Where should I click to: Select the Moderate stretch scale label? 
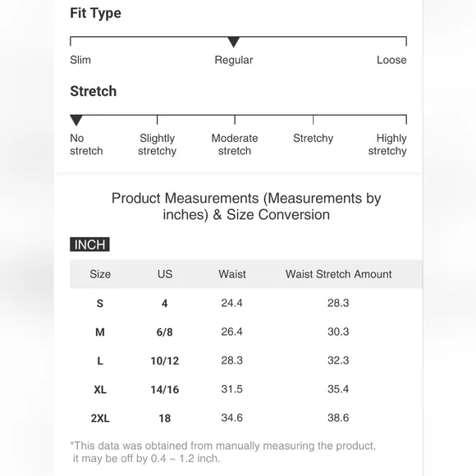coord(235,144)
